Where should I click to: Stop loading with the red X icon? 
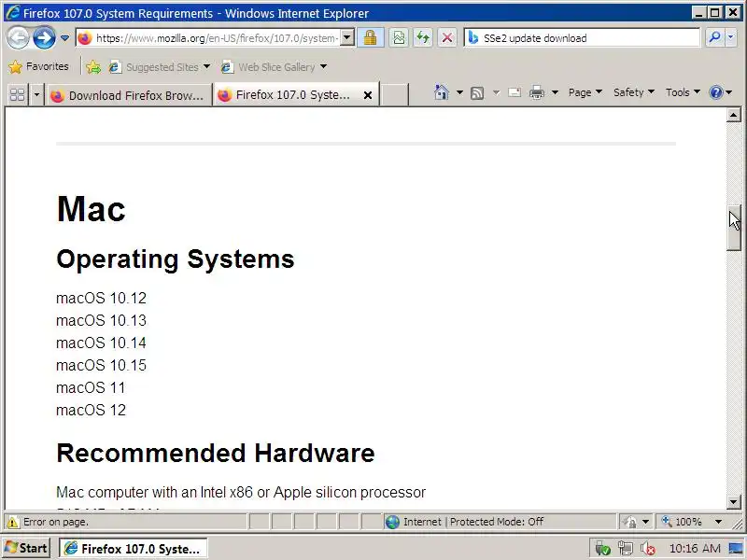click(447, 37)
